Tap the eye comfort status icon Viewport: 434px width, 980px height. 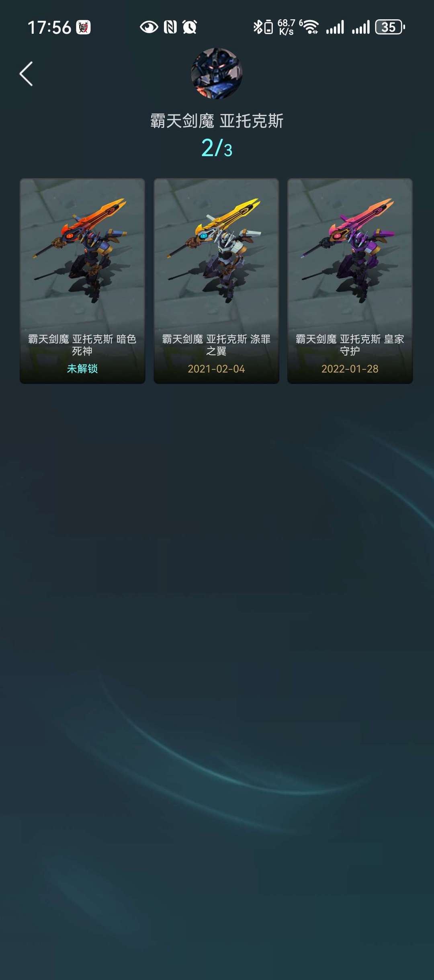click(149, 27)
